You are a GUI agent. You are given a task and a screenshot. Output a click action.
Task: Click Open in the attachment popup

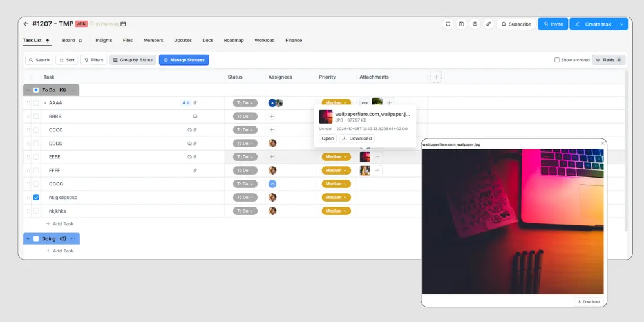coord(328,138)
